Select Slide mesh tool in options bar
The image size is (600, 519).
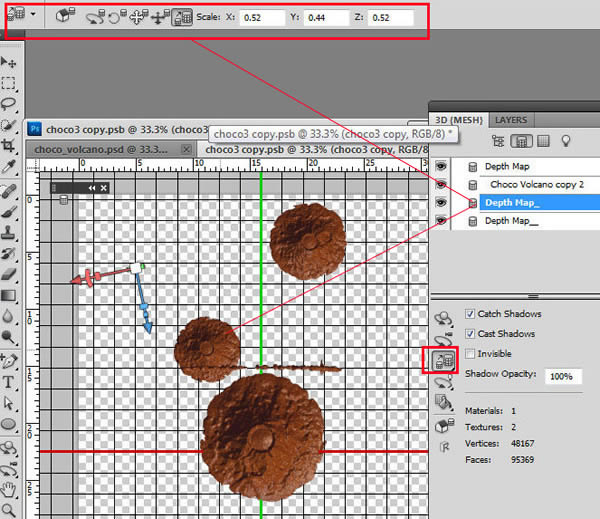click(x=160, y=17)
